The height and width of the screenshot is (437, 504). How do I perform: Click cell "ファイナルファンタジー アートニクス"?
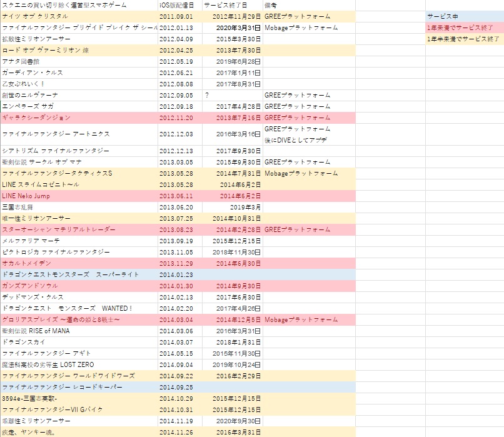(x=79, y=134)
